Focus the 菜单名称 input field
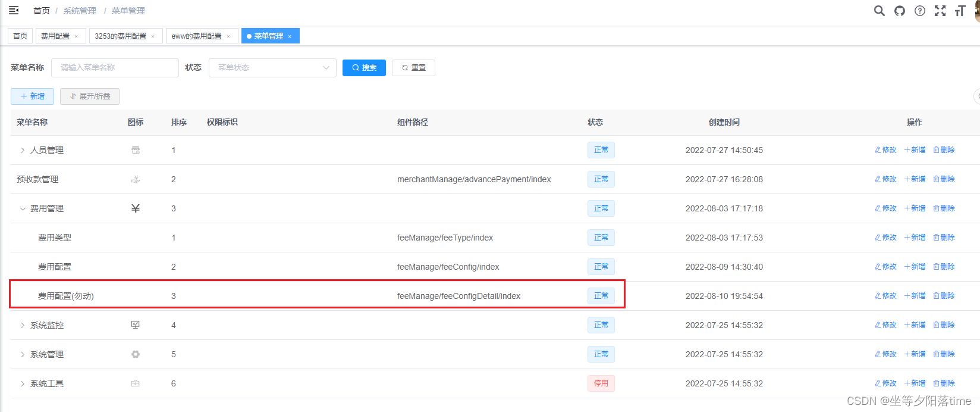Image resolution: width=980 pixels, height=412 pixels. pyautogui.click(x=115, y=68)
